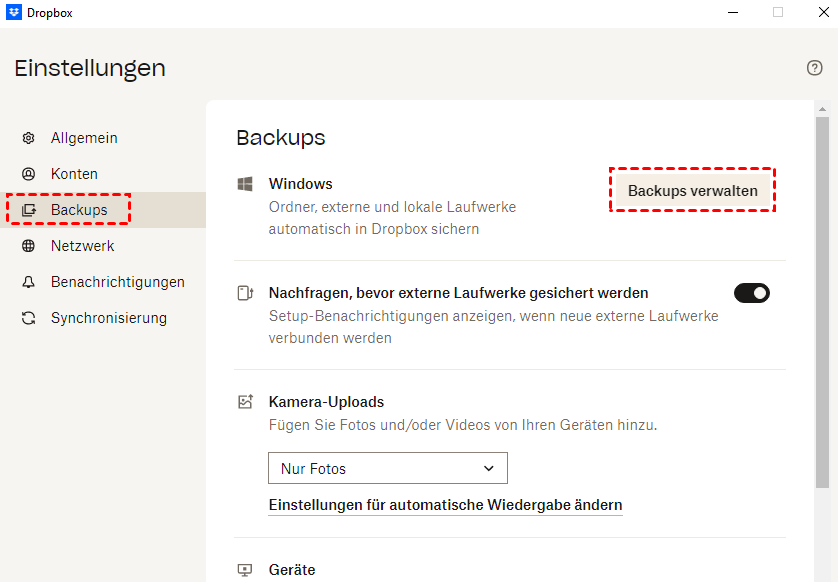Screen dimensions: 838x582
Task: Click the help question mark icon
Action: coord(814,68)
